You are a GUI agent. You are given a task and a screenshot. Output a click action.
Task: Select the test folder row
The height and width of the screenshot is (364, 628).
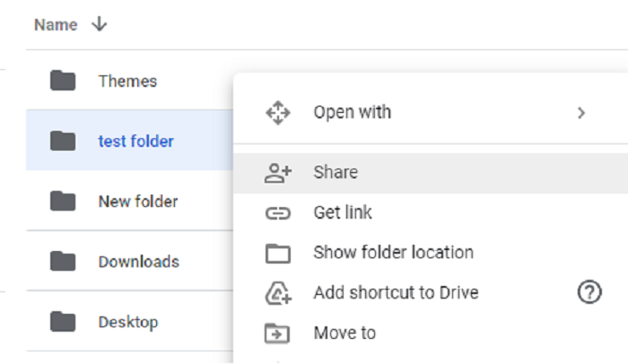[x=135, y=142]
